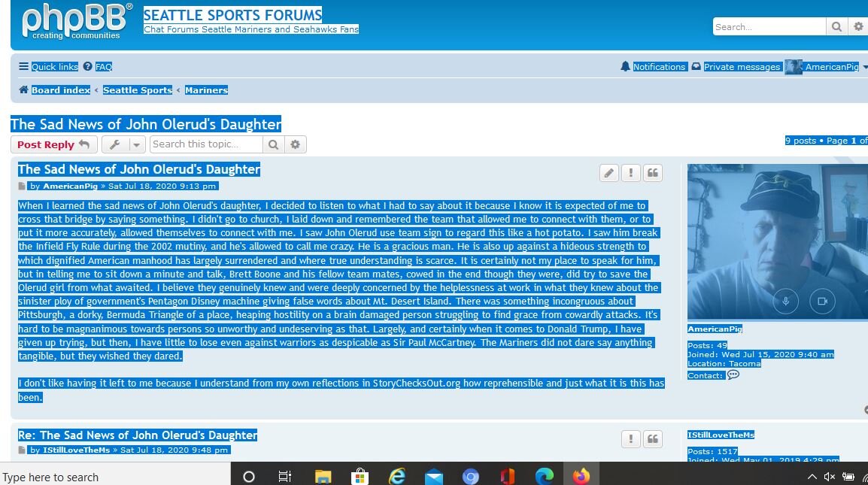Open Chromium browser from the taskbar
Viewport: 868px width, 485px height.
tap(471, 476)
